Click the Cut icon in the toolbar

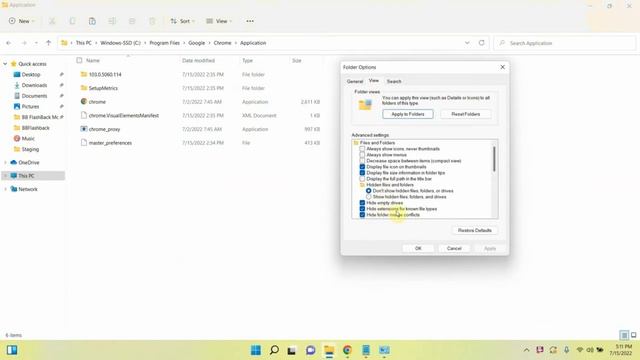(x=52, y=21)
